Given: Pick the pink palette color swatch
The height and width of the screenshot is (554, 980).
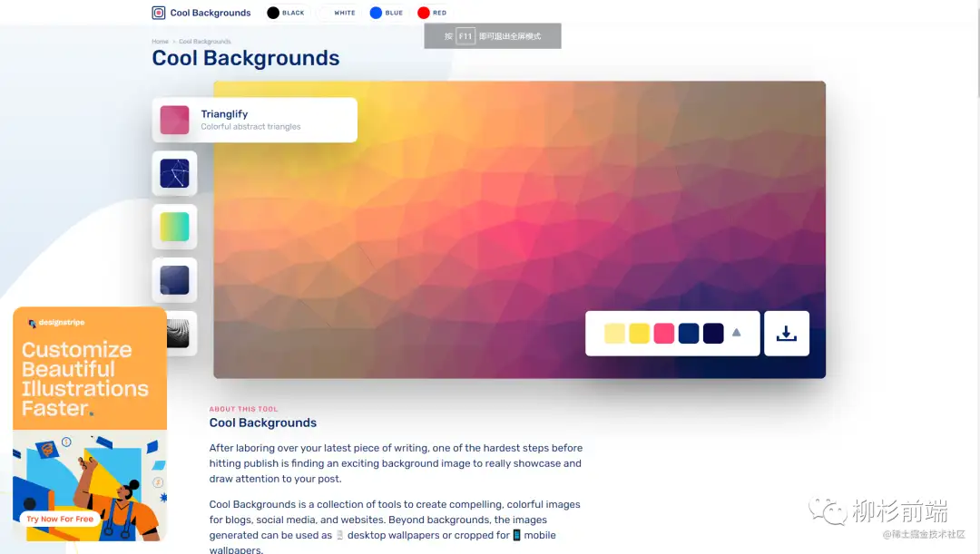Looking at the screenshot, I should pos(664,334).
